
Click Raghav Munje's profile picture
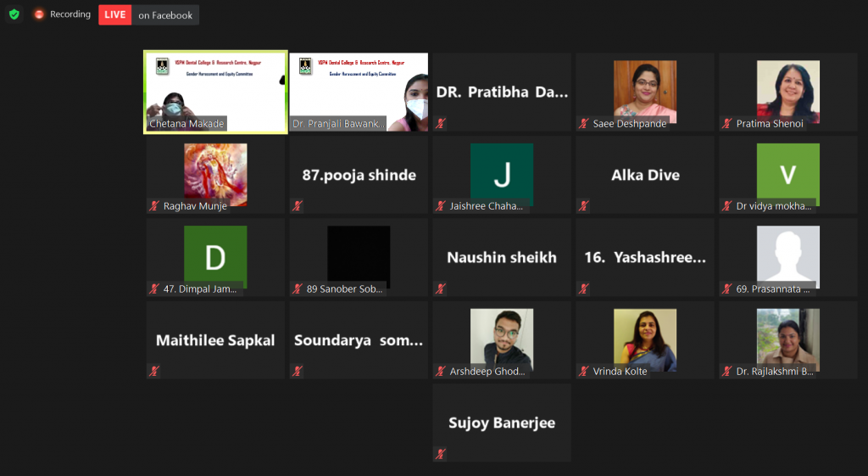pos(215,175)
